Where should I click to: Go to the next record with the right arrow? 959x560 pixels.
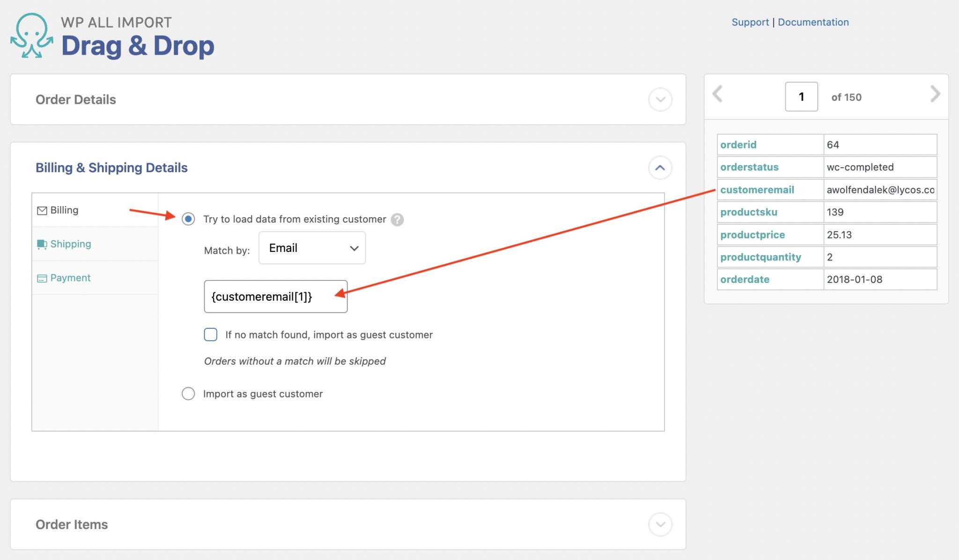(935, 94)
